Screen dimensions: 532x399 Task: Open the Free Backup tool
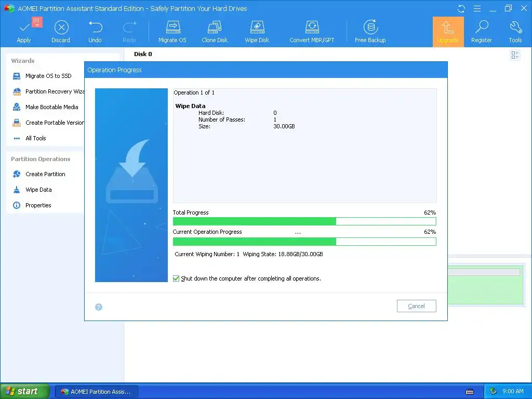pos(370,31)
